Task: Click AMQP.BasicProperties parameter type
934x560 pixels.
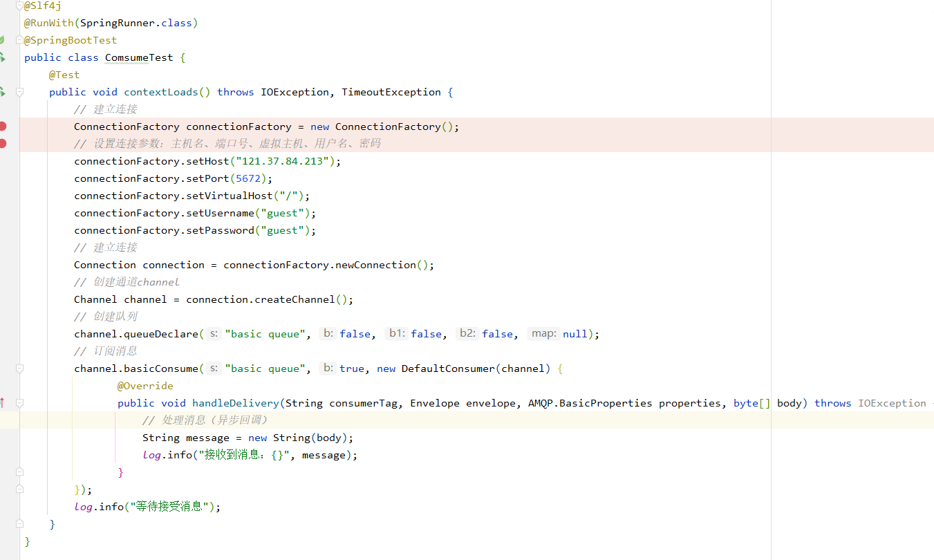Action: coord(590,403)
